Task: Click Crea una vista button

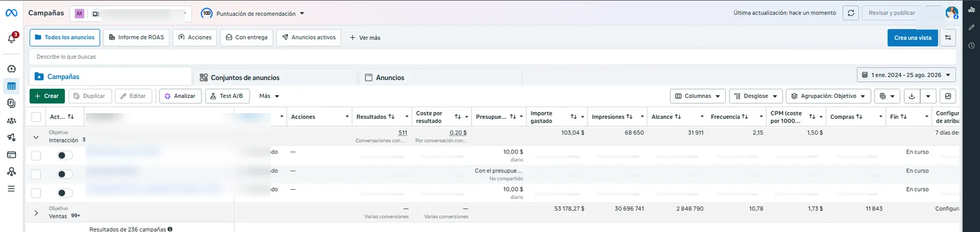Action: click(x=913, y=38)
